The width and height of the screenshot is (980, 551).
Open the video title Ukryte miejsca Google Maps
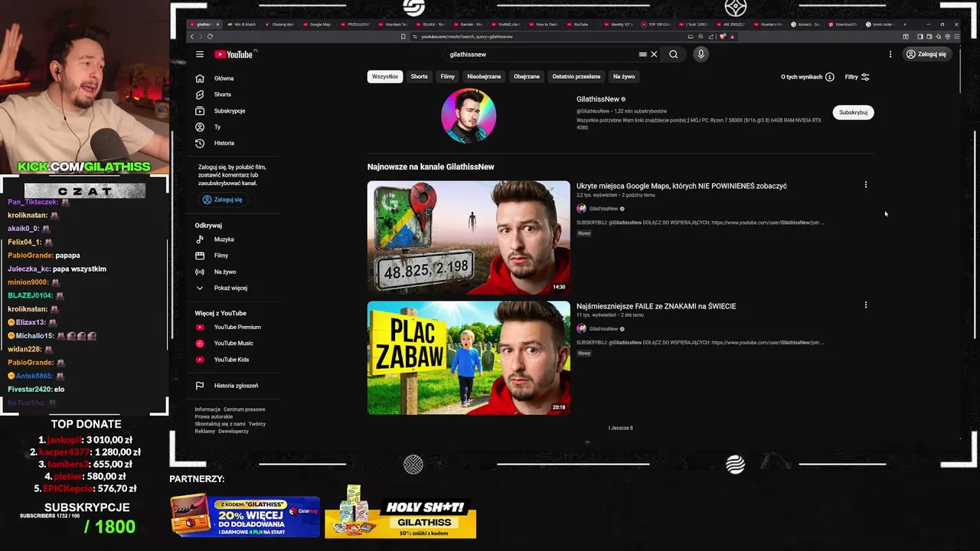(681, 186)
